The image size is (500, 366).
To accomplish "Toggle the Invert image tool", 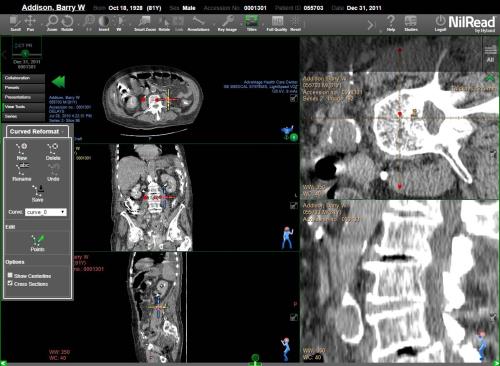I will 104,23.
